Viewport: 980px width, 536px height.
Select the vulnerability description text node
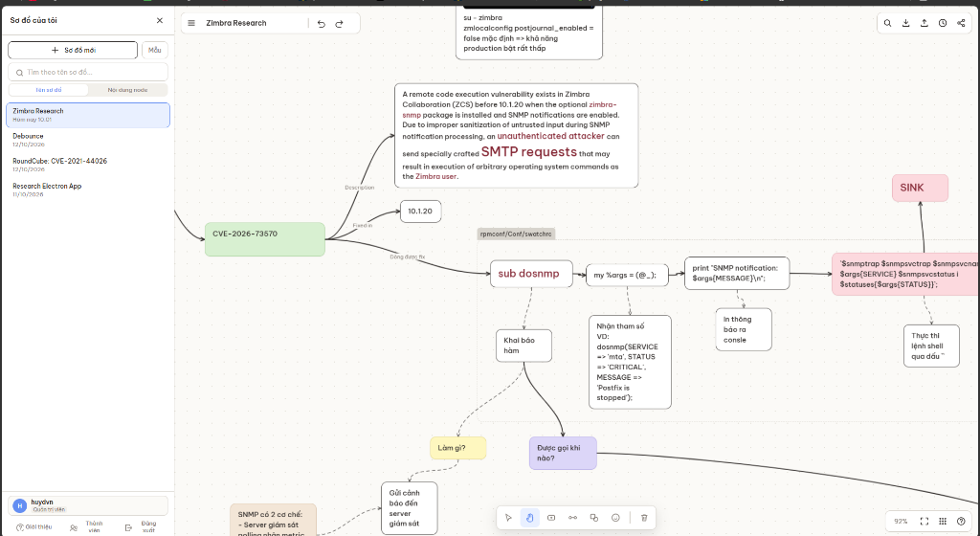pos(516,136)
